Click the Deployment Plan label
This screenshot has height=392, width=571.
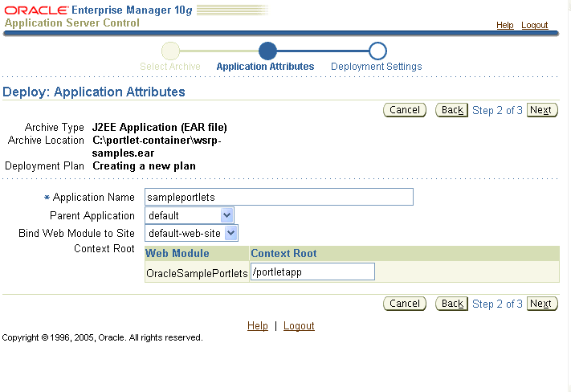[x=44, y=166]
